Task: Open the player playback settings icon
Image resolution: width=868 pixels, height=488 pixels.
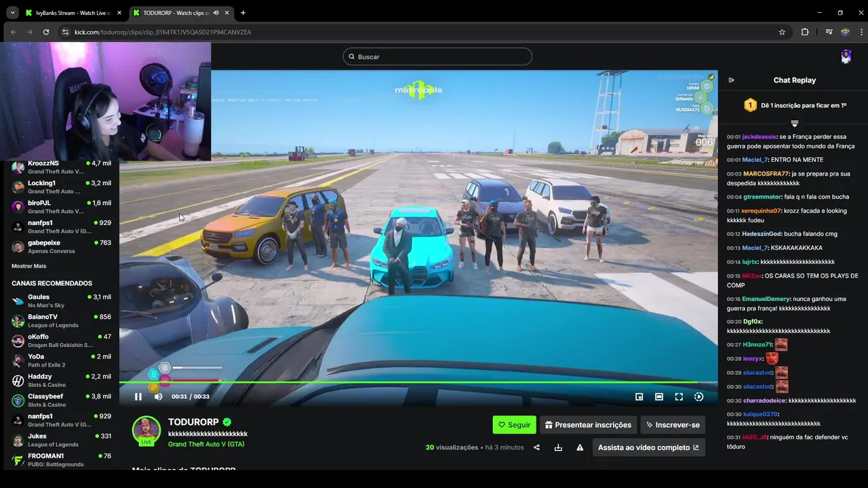Action: pos(699,396)
